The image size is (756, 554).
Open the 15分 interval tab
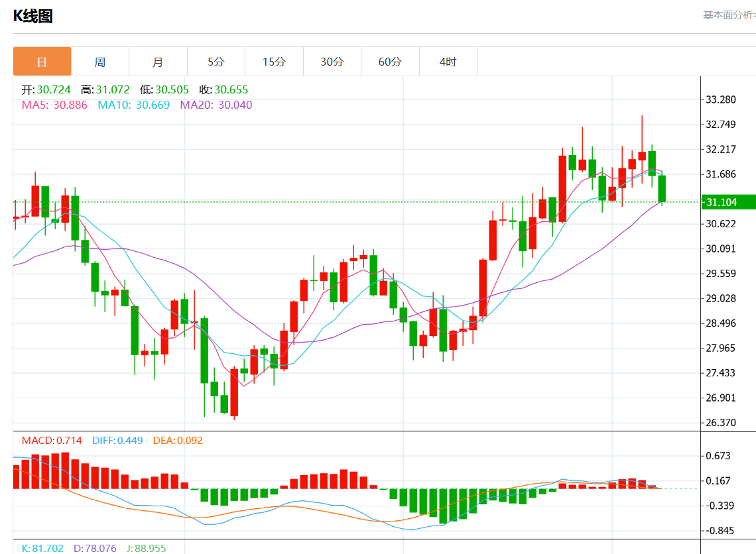pos(275,62)
